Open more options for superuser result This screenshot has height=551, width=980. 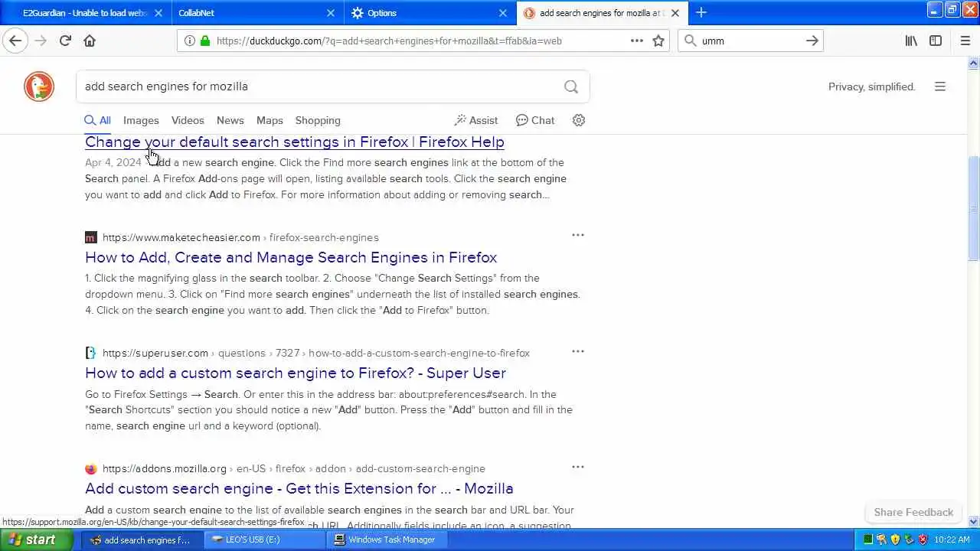tap(578, 351)
